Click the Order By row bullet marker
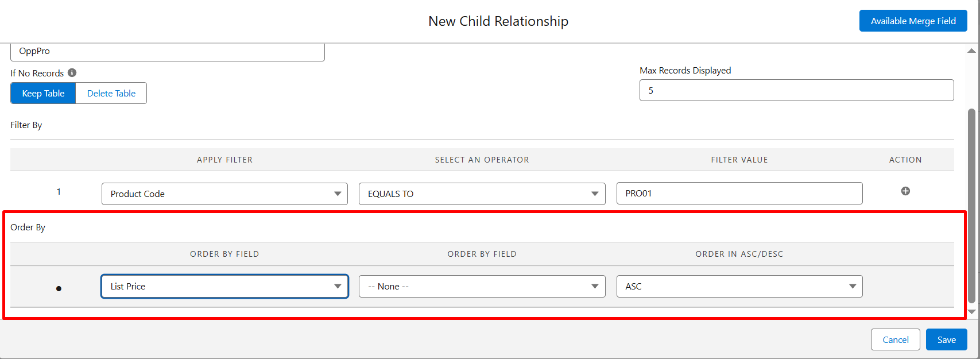The width and height of the screenshot is (980, 359). point(59,288)
